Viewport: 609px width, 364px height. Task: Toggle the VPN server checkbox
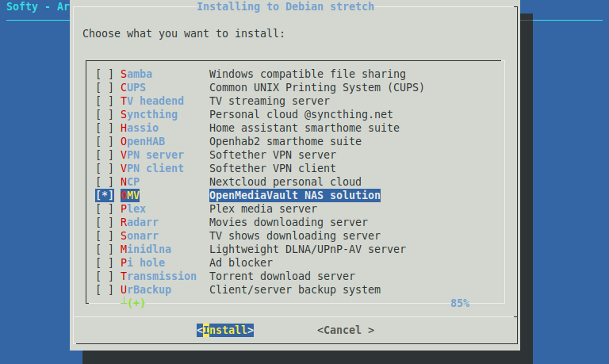pos(105,155)
